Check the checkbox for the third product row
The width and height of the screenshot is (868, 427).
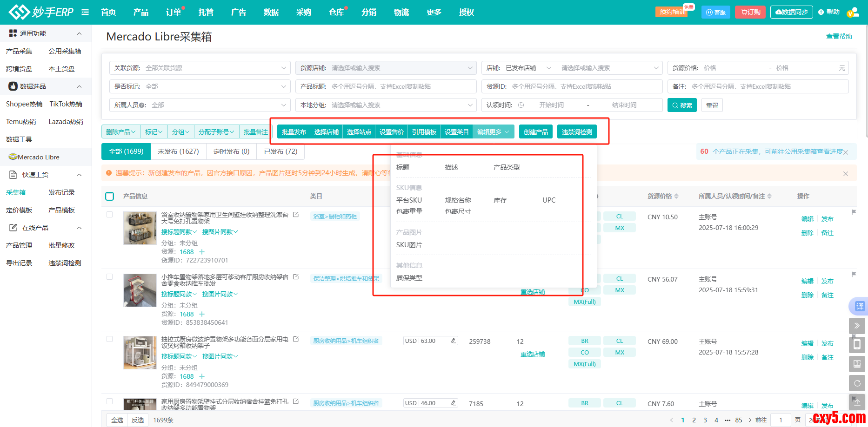point(110,339)
